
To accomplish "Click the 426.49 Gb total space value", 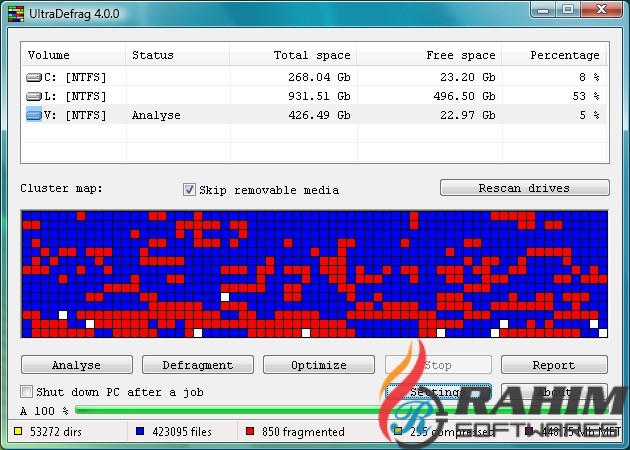I will 319,115.
